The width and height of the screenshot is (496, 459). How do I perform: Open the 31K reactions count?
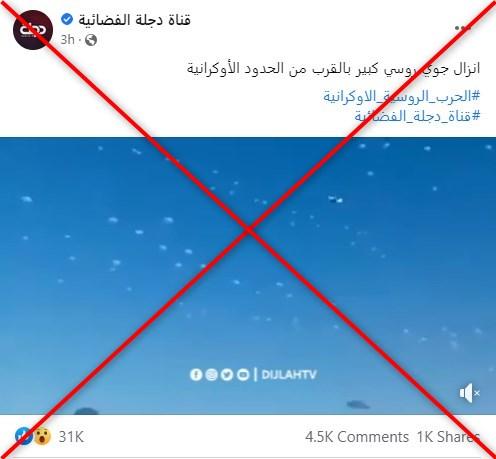71,437
